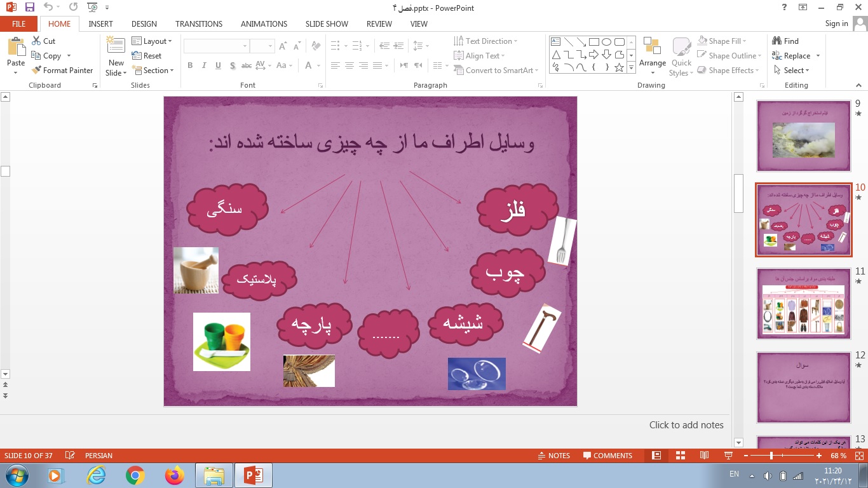
Task: Click the Save icon in Quick Access toolbar
Action: [29, 8]
